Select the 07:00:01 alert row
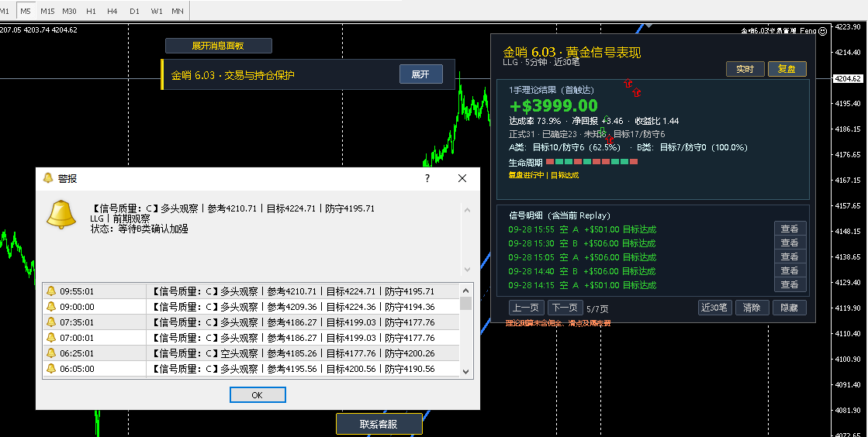Screen dimensions: 868x437 pos(251,337)
